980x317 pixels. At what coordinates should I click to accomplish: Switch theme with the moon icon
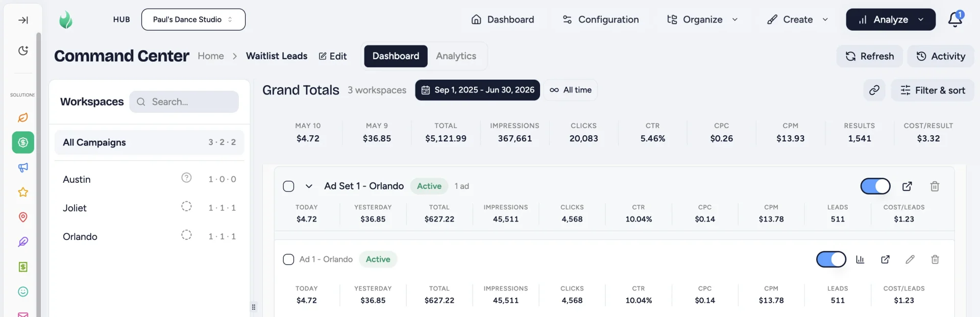point(23,51)
